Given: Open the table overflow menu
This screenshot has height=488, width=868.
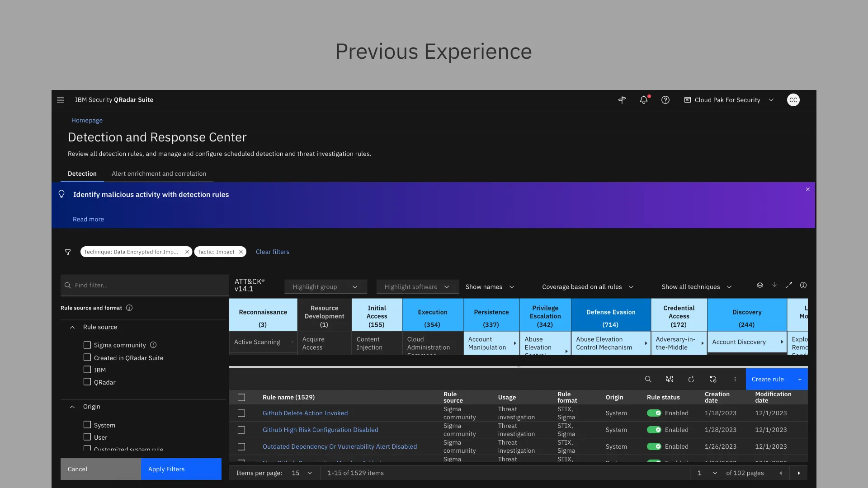Looking at the screenshot, I should pyautogui.click(x=735, y=379).
